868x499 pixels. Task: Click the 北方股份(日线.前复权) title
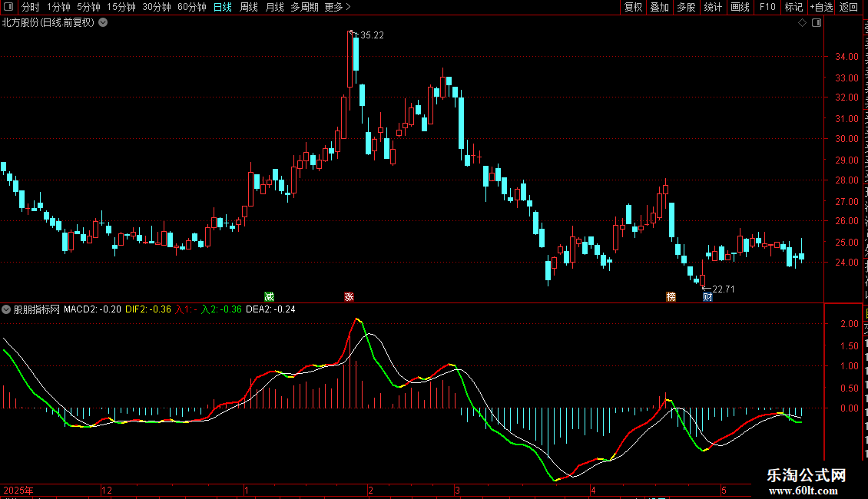click(48, 23)
